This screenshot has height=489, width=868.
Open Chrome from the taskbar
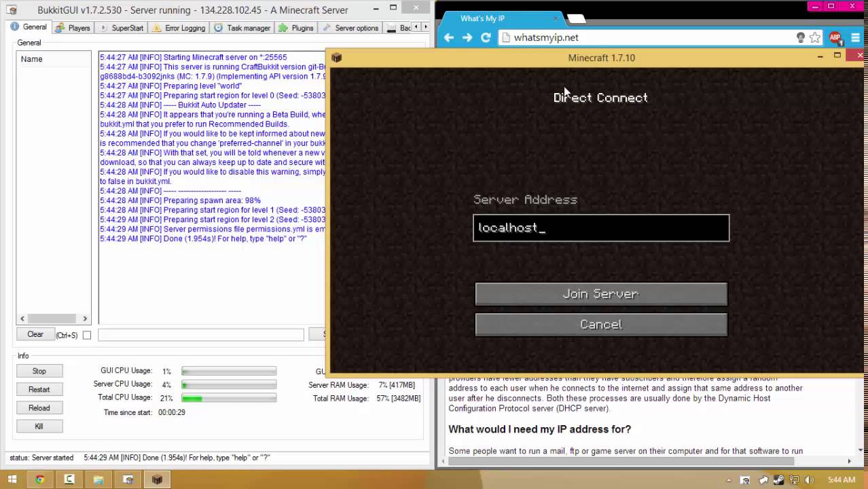(x=40, y=479)
